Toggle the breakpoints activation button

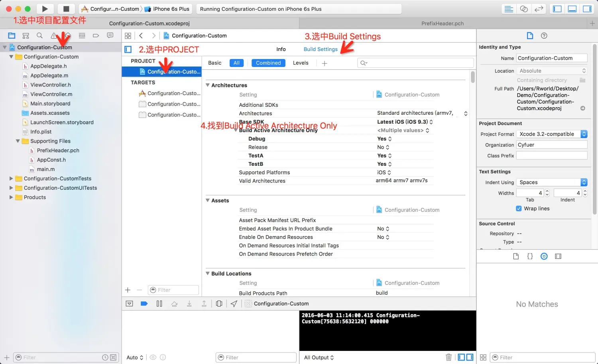pyautogui.click(x=144, y=303)
